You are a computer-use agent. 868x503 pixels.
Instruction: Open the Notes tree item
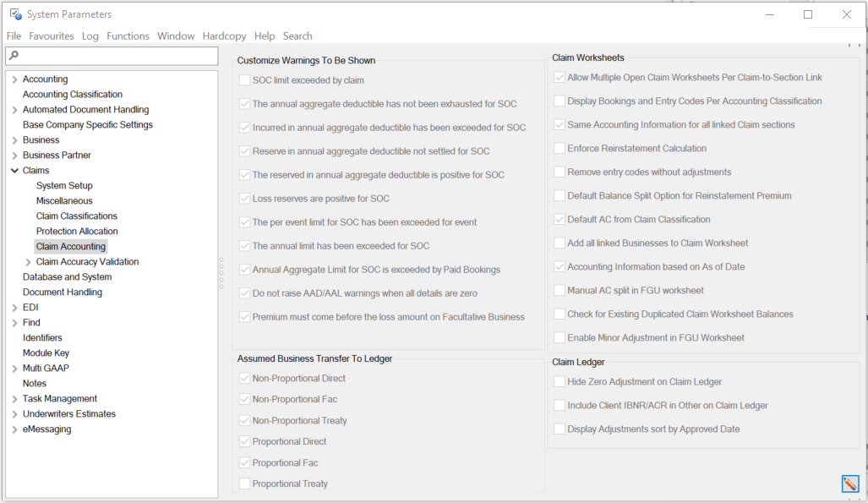pos(35,384)
